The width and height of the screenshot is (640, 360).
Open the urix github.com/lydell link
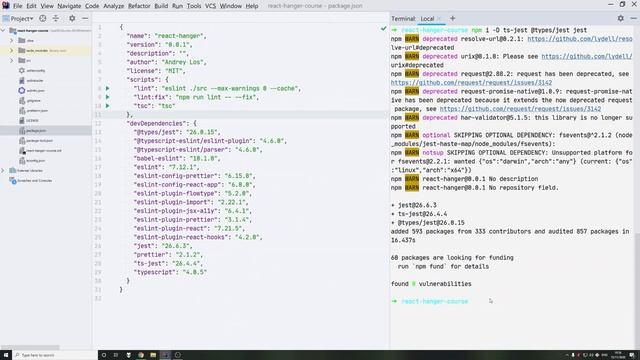(x=587, y=56)
